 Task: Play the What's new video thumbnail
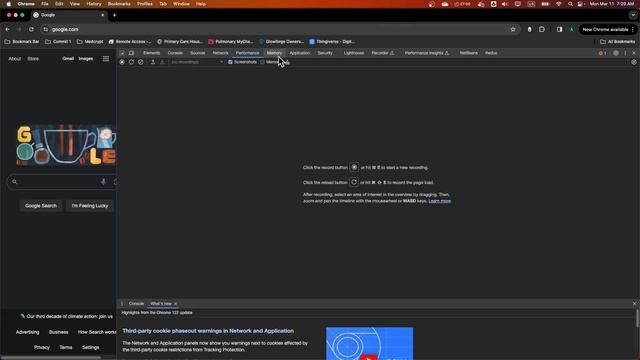coord(369,343)
